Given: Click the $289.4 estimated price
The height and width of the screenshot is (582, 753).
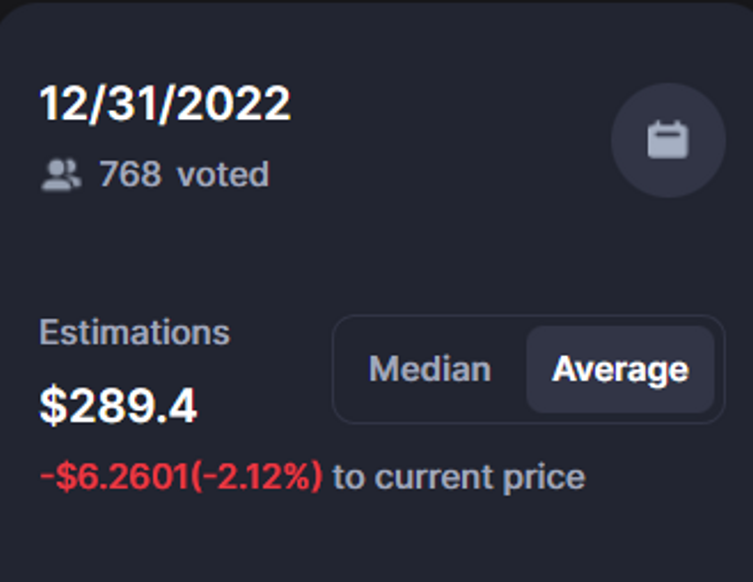Looking at the screenshot, I should coord(118,406).
